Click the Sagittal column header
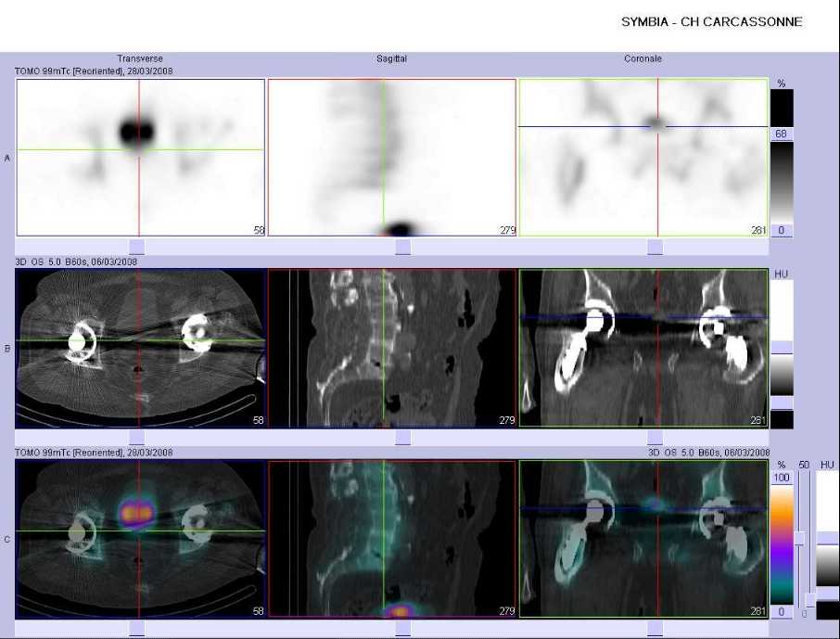 (391, 58)
